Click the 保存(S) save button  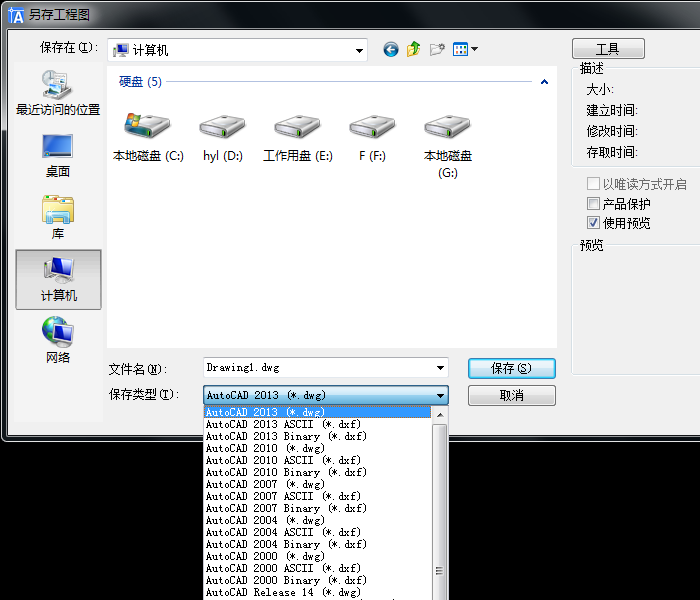(x=512, y=368)
